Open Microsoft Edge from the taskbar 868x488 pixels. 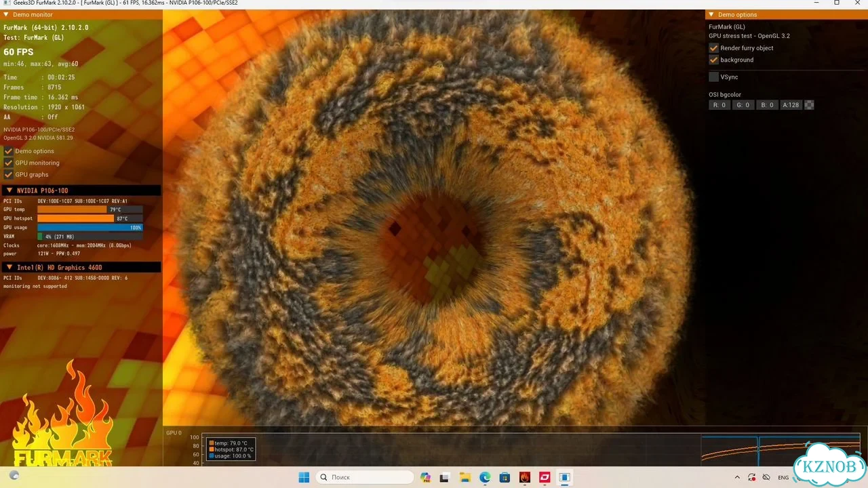pos(485,477)
